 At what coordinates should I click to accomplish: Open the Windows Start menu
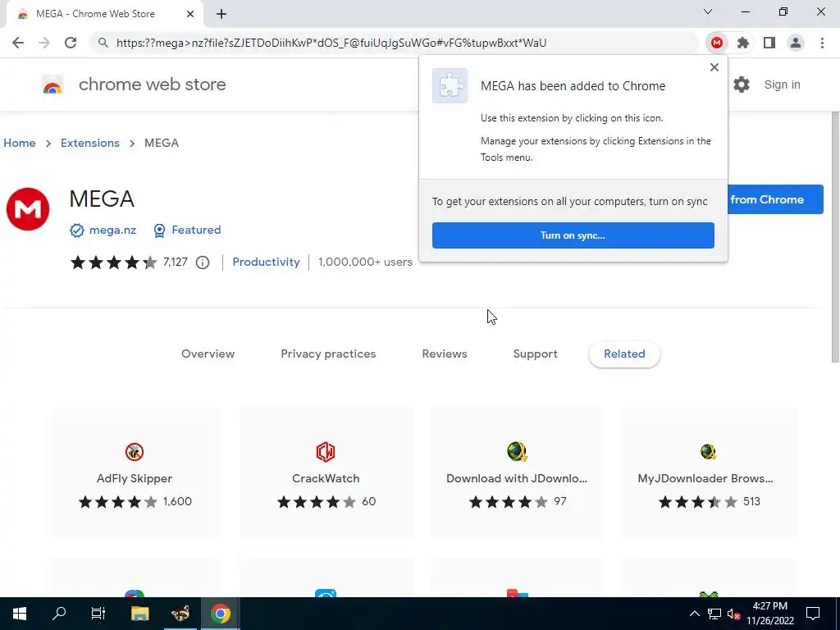(20, 614)
